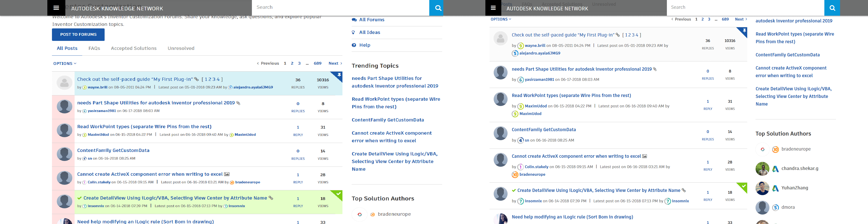Image resolution: width=868 pixels, height=224 pixels.
Task: View wayne.brill profile in right window
Action: tap(535, 45)
